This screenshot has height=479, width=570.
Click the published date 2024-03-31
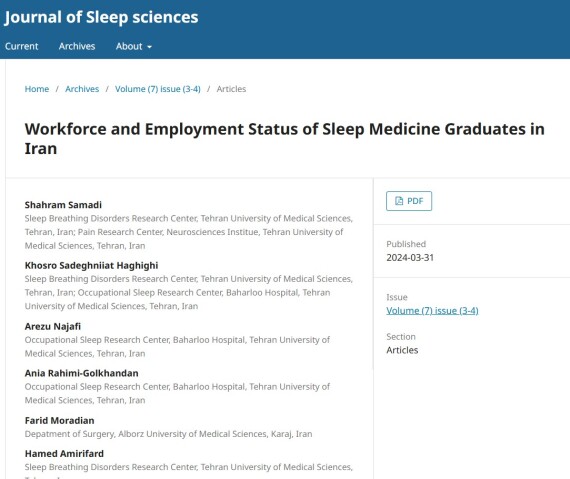(410, 258)
